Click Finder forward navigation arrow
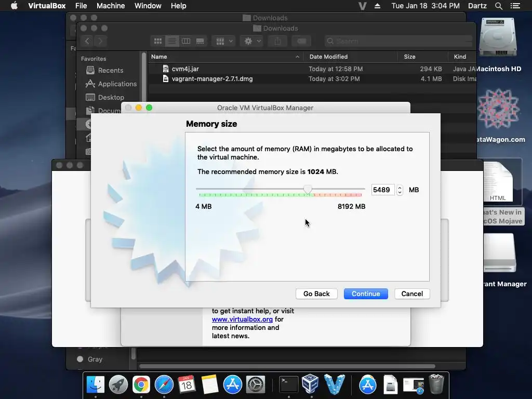 click(100, 41)
